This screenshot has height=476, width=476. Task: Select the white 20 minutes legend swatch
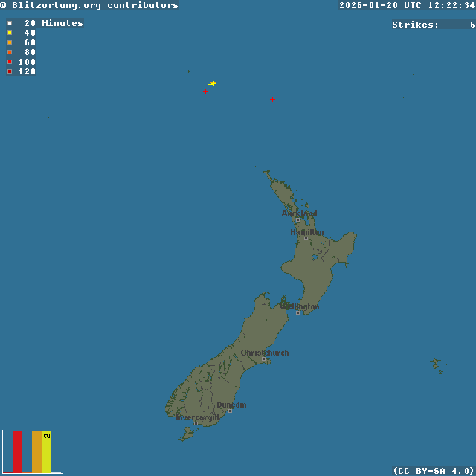tap(10, 23)
